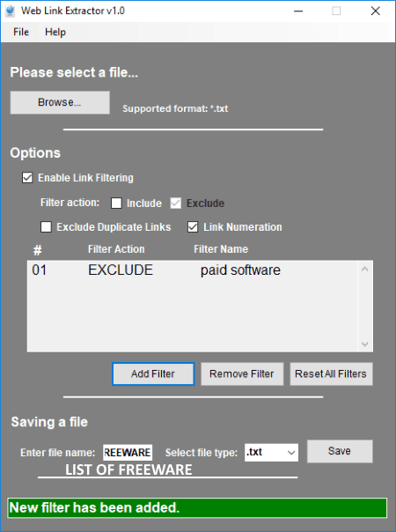Open the Help menu
This screenshot has width=396, height=532.
pyautogui.click(x=55, y=32)
